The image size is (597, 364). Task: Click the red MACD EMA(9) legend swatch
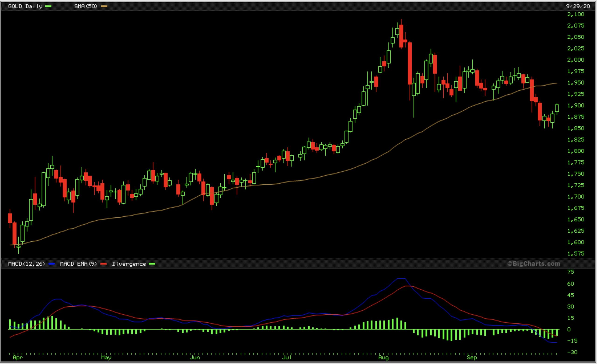click(104, 264)
